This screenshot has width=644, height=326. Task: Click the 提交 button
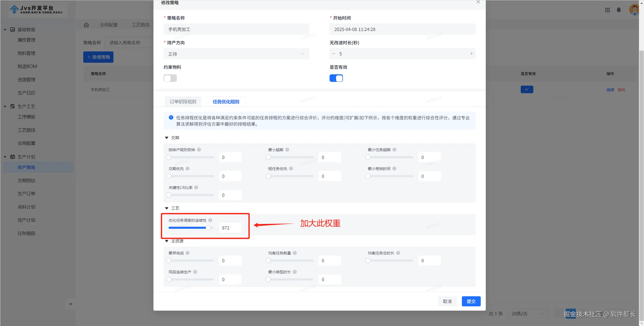pyautogui.click(x=471, y=301)
